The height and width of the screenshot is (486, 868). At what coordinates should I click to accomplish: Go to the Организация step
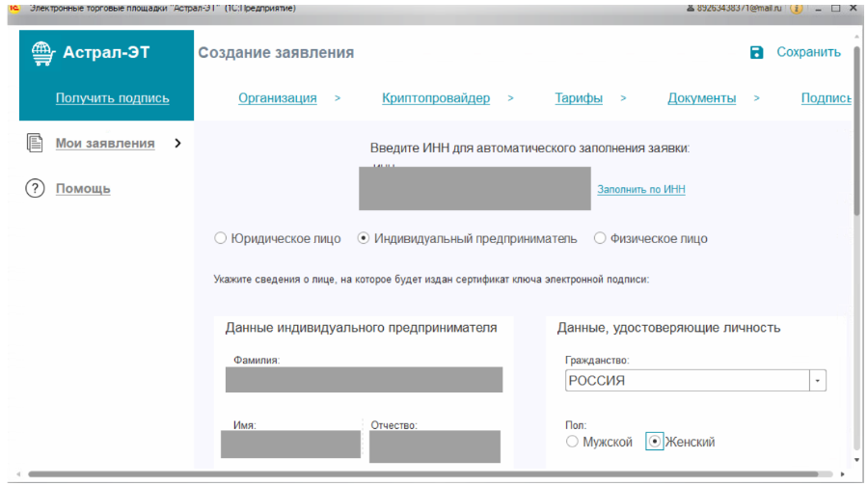click(278, 98)
